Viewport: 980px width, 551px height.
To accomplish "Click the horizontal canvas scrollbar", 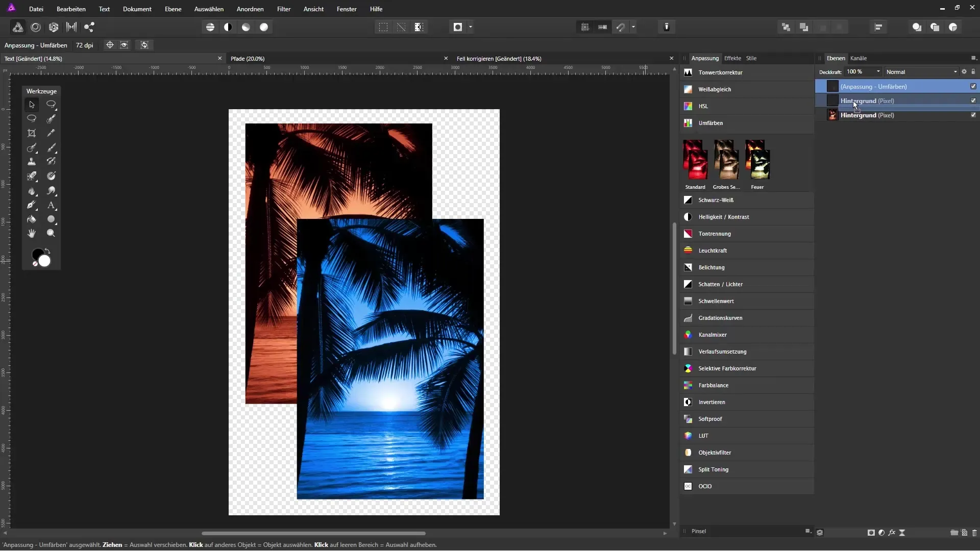I will point(313,533).
